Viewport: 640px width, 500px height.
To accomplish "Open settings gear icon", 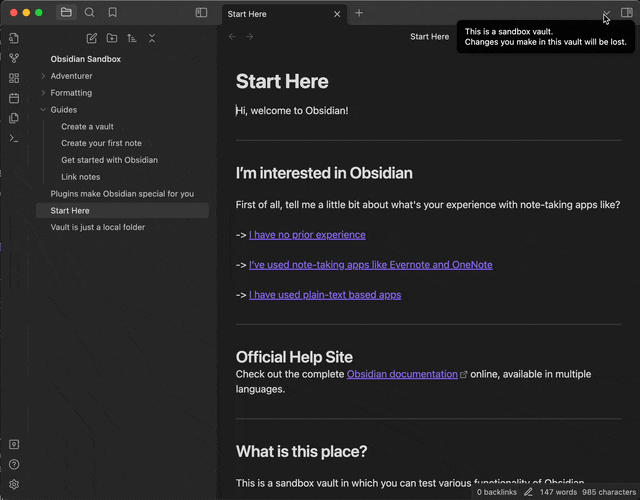I will (14, 484).
